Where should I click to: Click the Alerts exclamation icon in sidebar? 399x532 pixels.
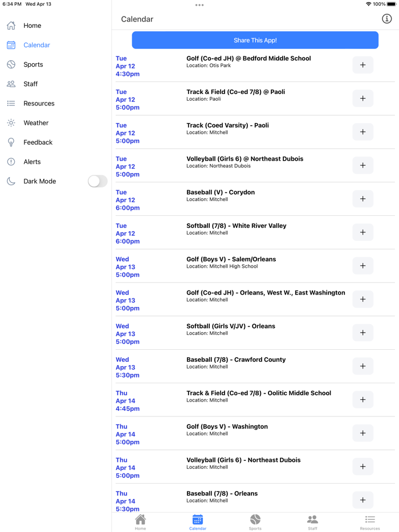tap(11, 162)
